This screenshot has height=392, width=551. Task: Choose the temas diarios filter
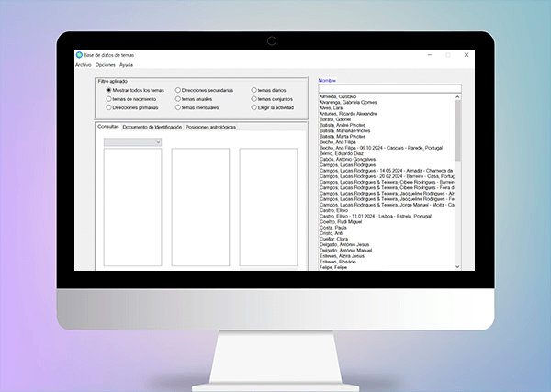pyautogui.click(x=269, y=90)
